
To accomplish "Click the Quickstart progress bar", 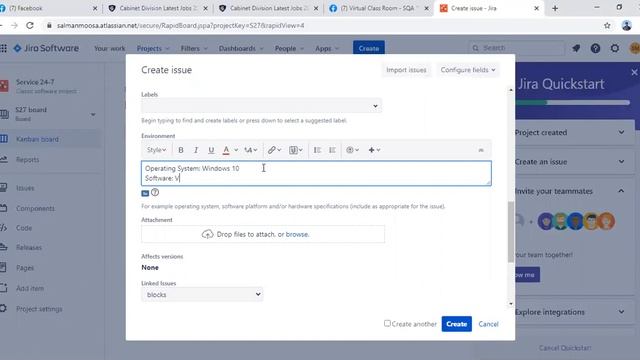I will (x=572, y=102).
